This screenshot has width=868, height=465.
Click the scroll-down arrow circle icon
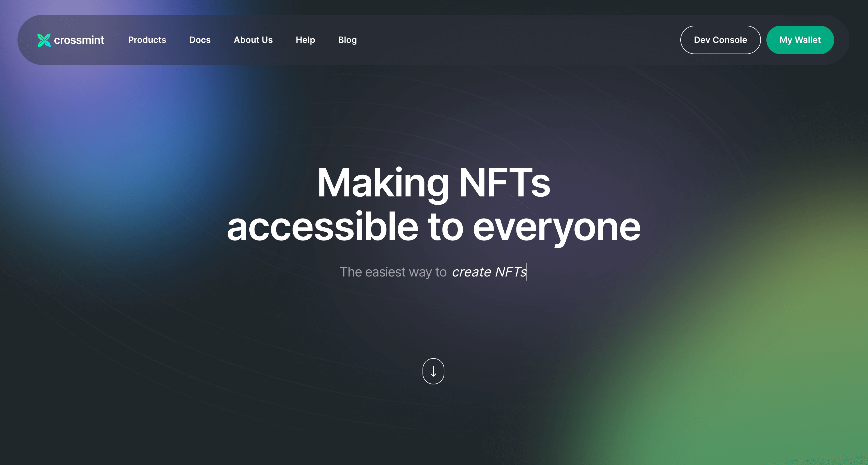[x=433, y=371]
